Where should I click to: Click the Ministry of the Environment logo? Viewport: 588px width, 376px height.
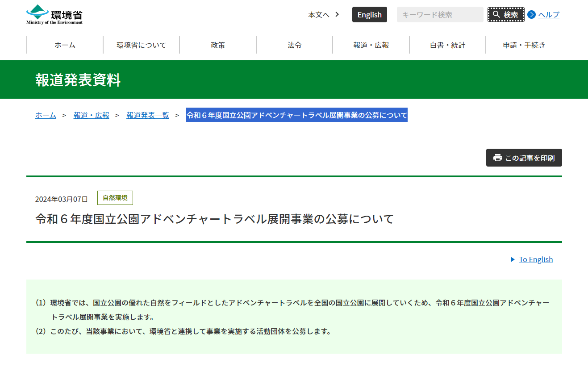pyautogui.click(x=54, y=14)
